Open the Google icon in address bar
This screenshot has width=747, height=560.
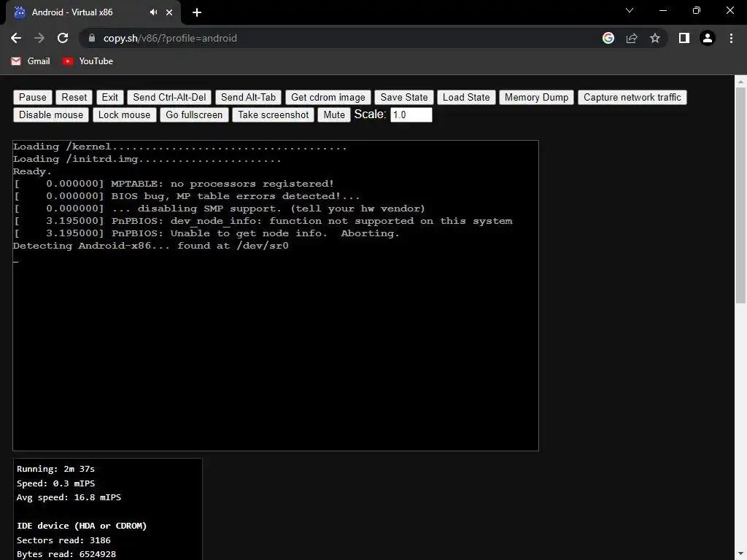point(608,38)
